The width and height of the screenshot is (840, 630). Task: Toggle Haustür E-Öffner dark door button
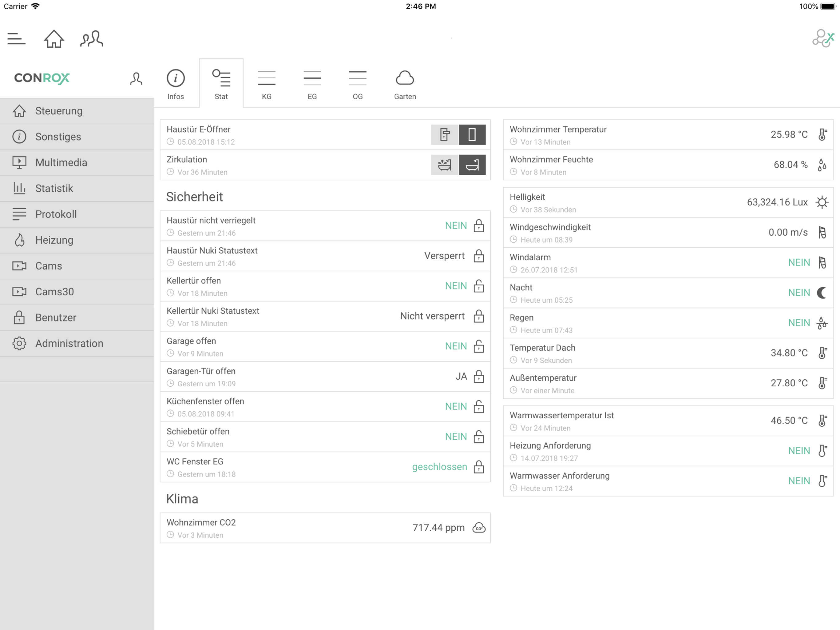(472, 134)
